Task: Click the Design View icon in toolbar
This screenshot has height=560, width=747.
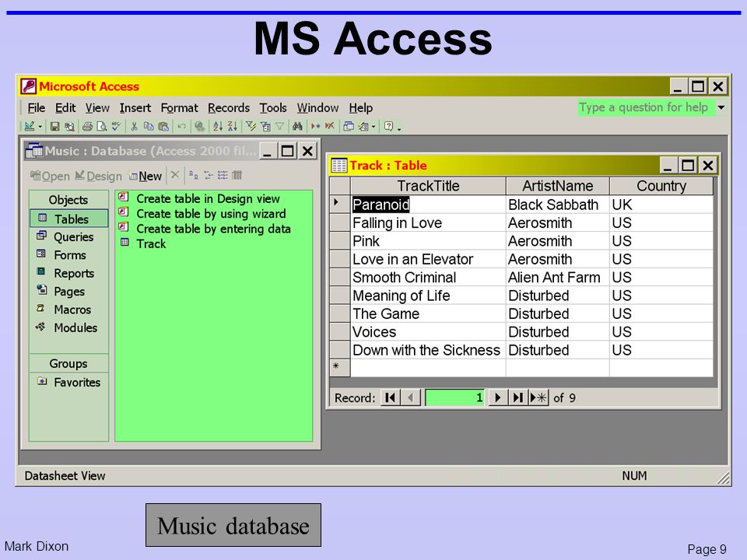Action: pos(30,126)
